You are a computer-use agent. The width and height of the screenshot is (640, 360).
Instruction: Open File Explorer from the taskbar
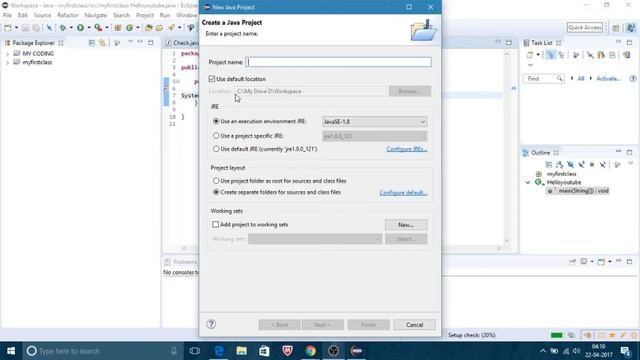[242, 351]
